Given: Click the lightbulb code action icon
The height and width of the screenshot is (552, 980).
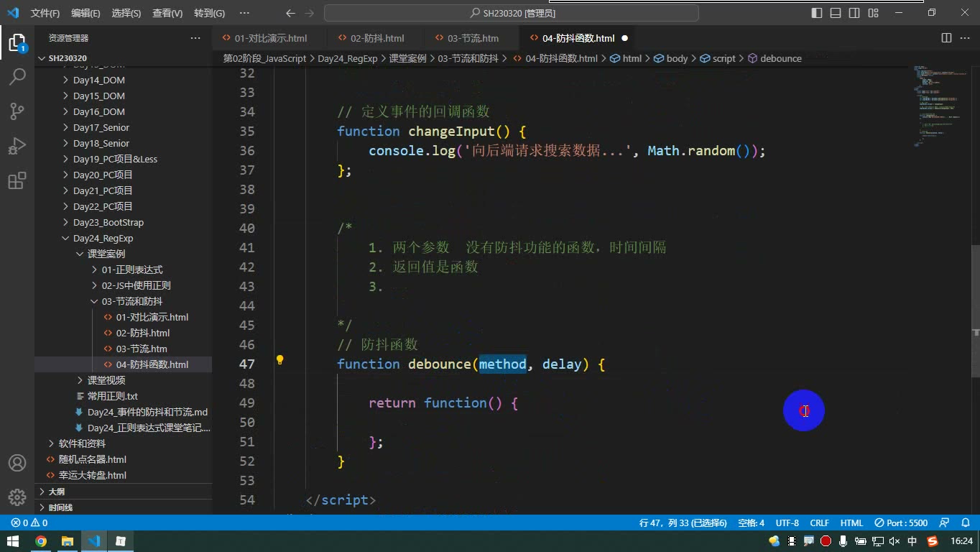Looking at the screenshot, I should tap(280, 360).
